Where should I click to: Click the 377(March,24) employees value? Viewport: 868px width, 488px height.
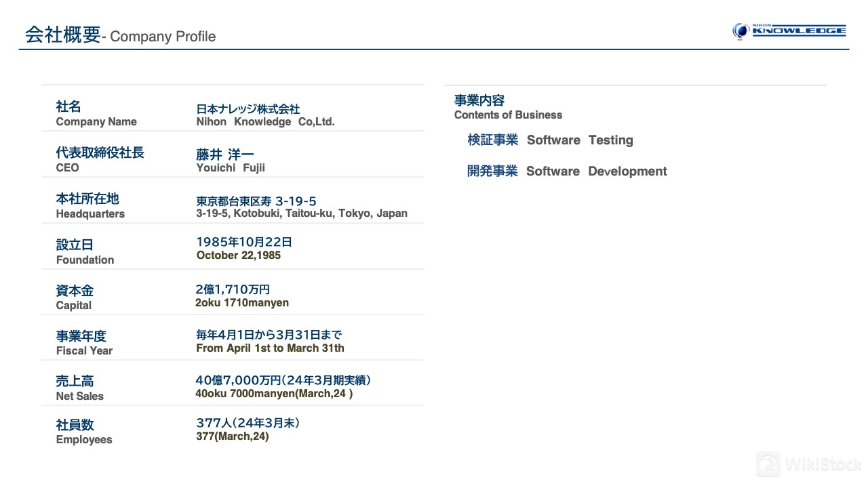click(233, 436)
